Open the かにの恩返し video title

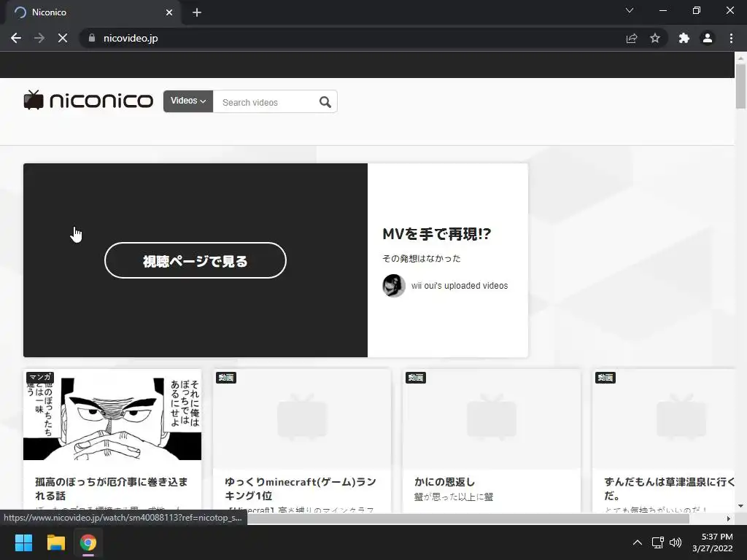click(x=444, y=482)
